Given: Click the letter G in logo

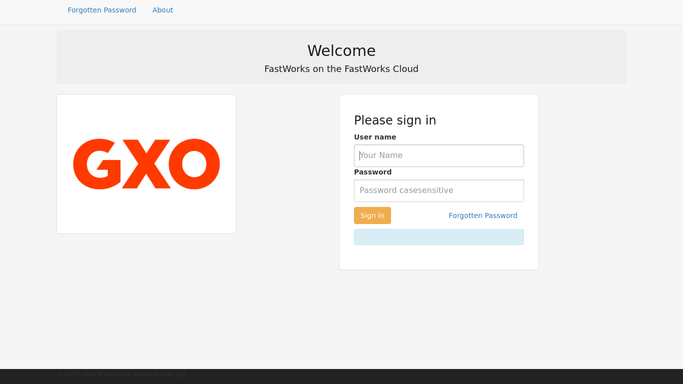Looking at the screenshot, I should point(97,164).
